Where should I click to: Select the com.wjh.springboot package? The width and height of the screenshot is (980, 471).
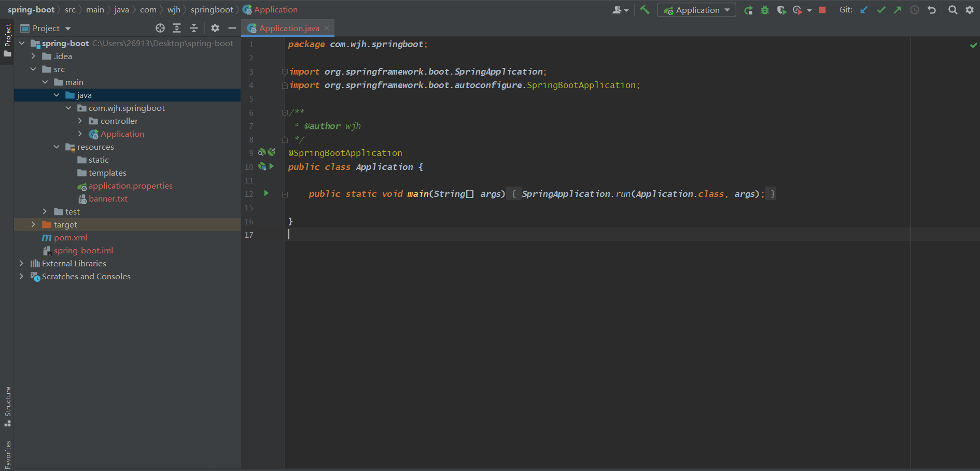(x=127, y=108)
